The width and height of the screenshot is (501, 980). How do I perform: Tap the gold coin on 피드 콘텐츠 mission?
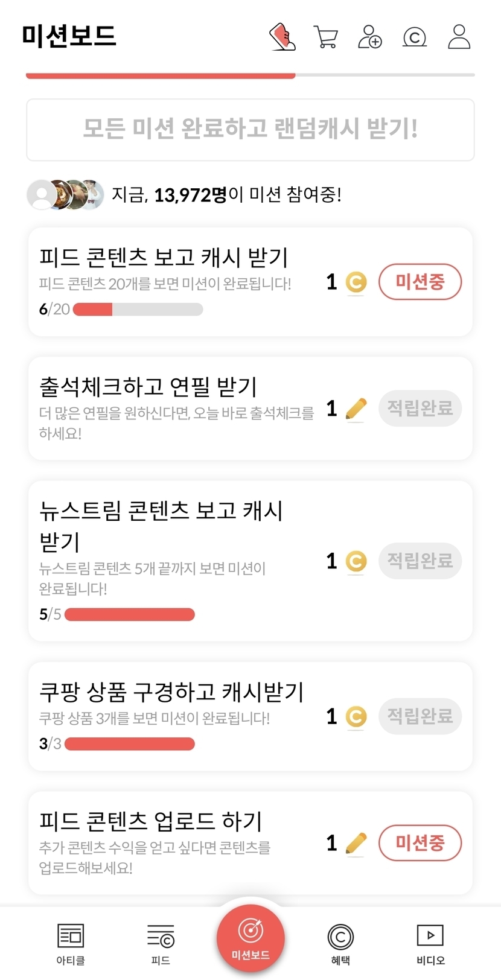[356, 282]
